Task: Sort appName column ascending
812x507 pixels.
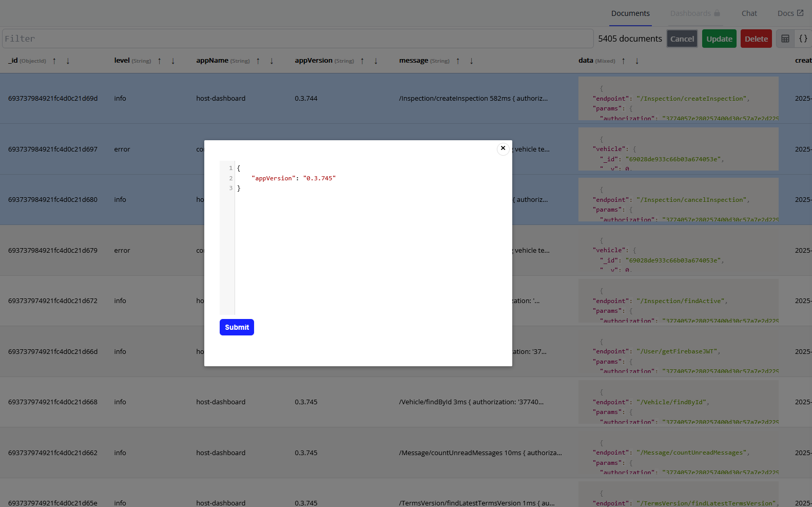Action: click(258, 61)
